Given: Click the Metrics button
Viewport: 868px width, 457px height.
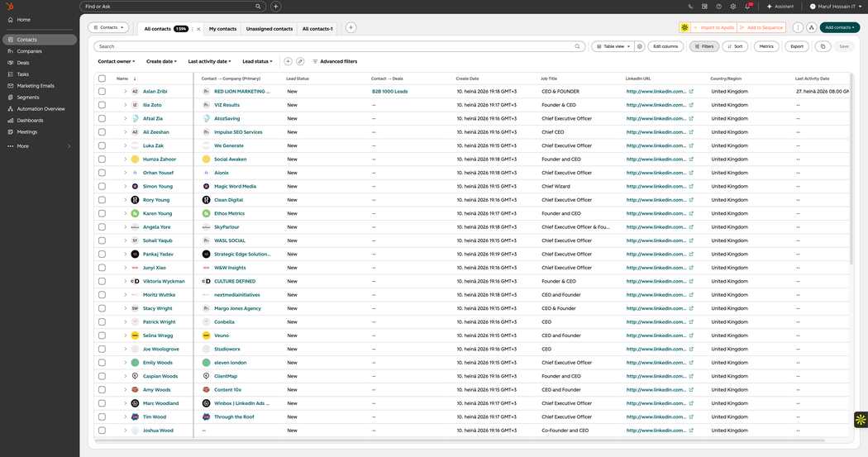Looking at the screenshot, I should click(766, 46).
